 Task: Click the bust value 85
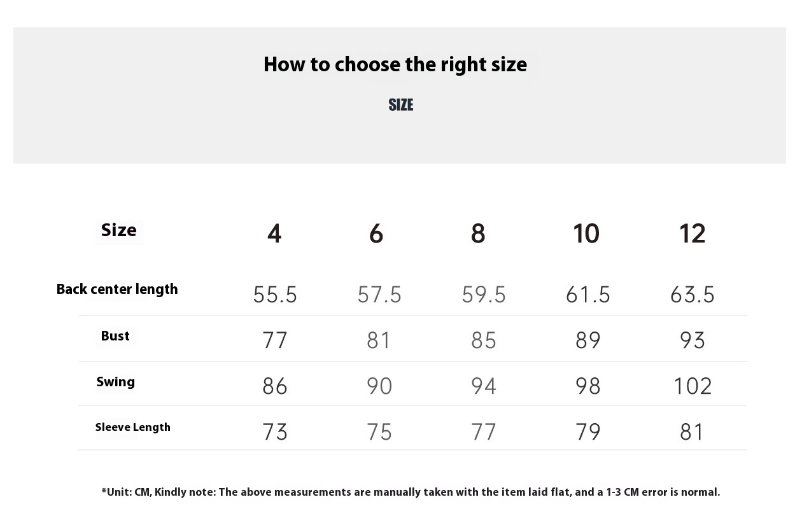(x=484, y=340)
